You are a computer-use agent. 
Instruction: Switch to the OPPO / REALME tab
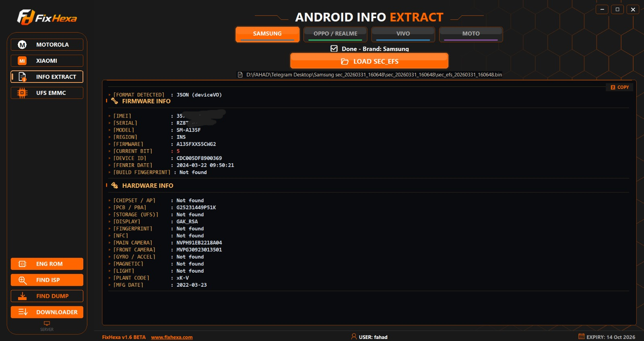[335, 34]
